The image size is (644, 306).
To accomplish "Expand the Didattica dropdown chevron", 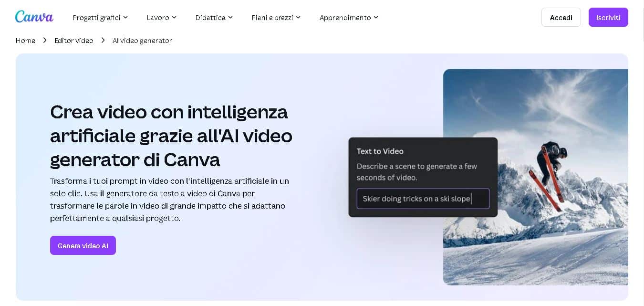I will 230,17.
